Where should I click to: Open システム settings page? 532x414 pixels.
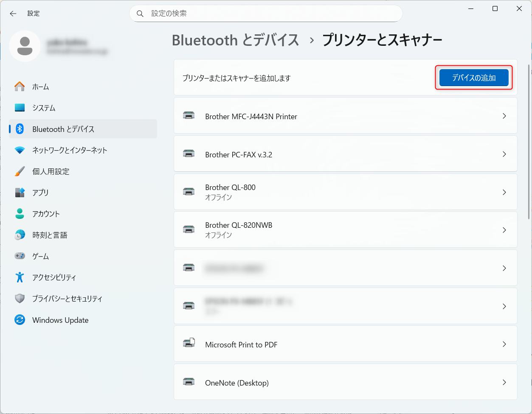pos(83,108)
